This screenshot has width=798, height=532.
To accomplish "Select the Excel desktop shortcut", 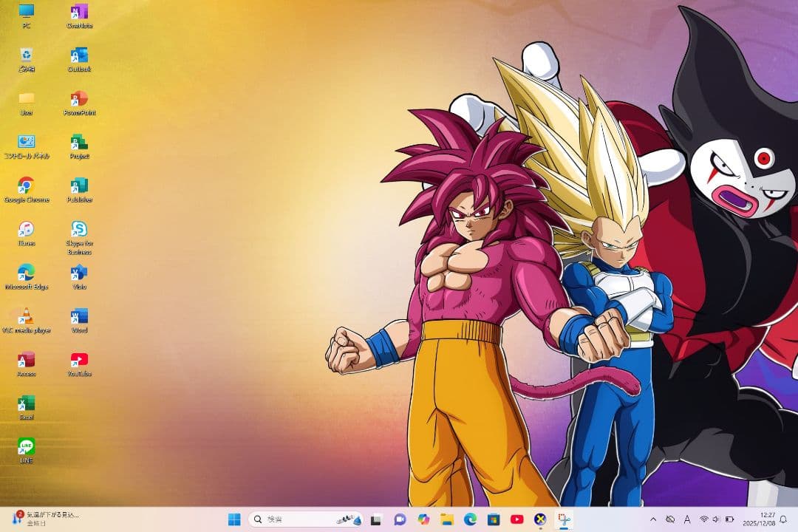I will click(27, 403).
